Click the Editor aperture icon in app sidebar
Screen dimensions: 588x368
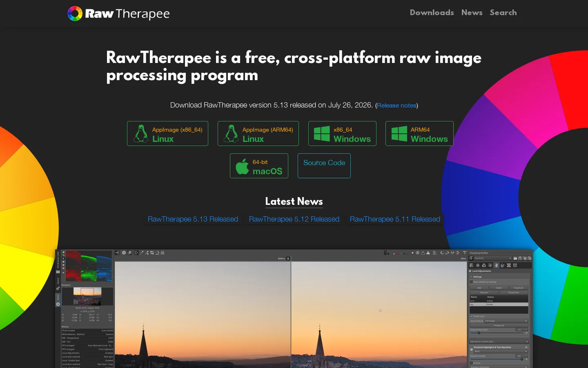point(58,304)
